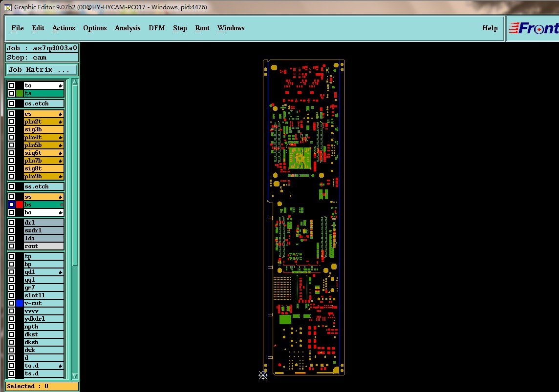
Task: Select layer bo in layer list
Action: click(43, 212)
